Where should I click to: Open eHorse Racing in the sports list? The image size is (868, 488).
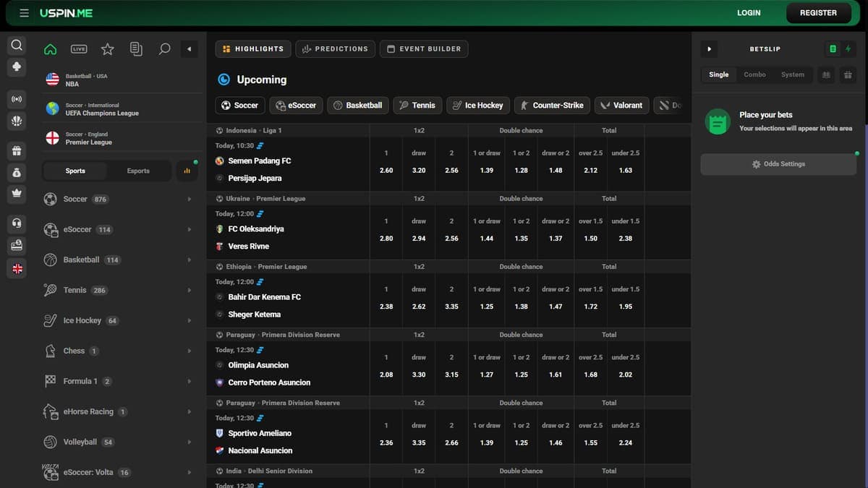pos(119,412)
